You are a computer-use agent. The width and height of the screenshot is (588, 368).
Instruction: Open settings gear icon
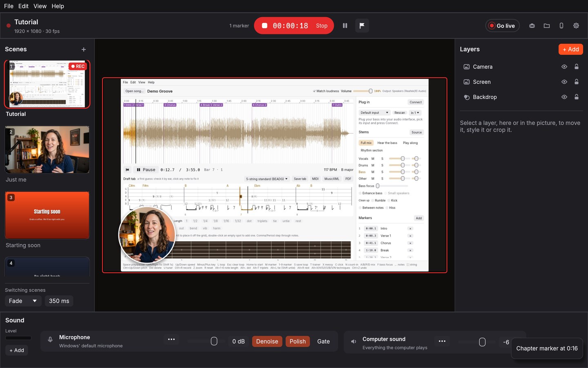coord(576,26)
